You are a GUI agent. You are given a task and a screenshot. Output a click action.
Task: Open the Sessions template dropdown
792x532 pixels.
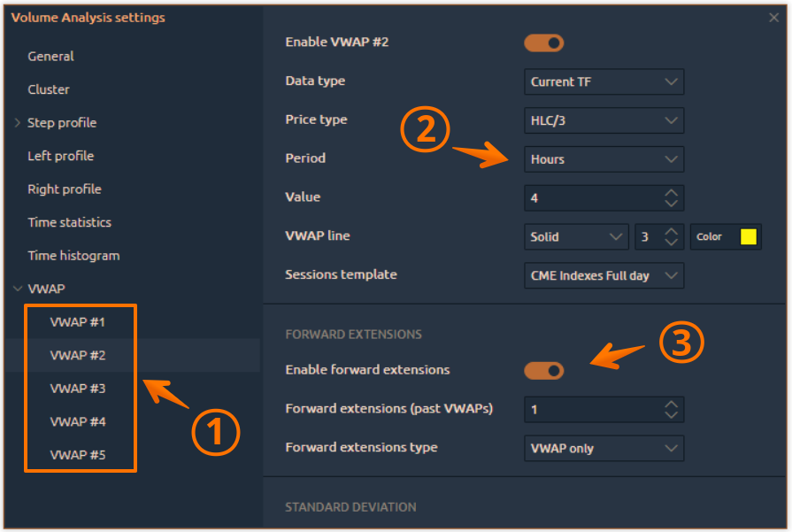(x=604, y=276)
